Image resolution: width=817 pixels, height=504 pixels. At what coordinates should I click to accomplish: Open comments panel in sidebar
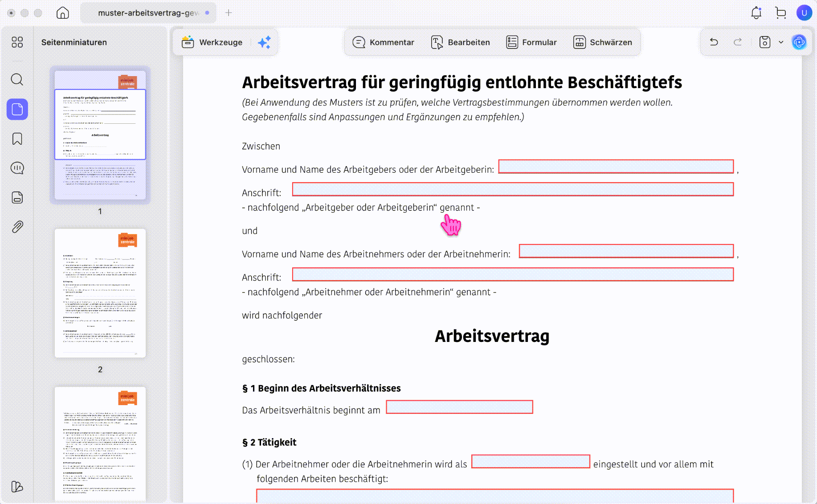click(x=17, y=168)
